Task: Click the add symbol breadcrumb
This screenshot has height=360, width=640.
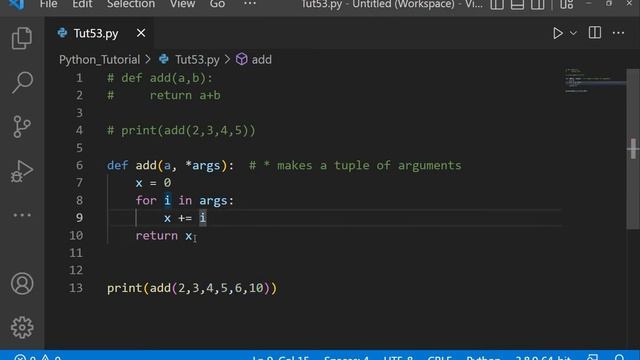Action: (254, 60)
